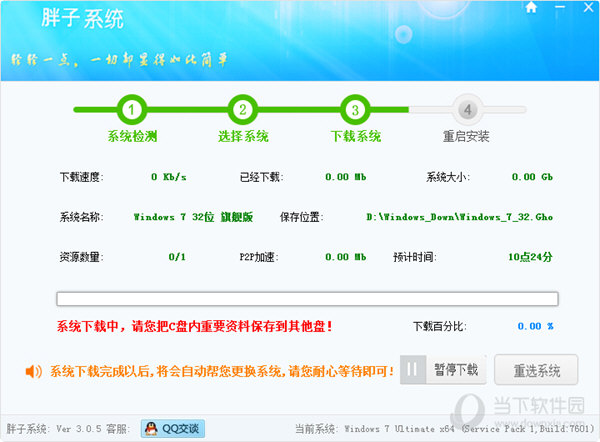Select the 下载系统 step label
Image resolution: width=600 pixels, height=442 pixels.
[355, 136]
